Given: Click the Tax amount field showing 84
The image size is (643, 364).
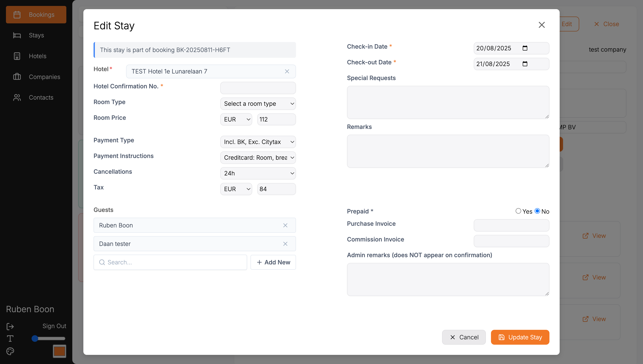Looking at the screenshot, I should (276, 189).
